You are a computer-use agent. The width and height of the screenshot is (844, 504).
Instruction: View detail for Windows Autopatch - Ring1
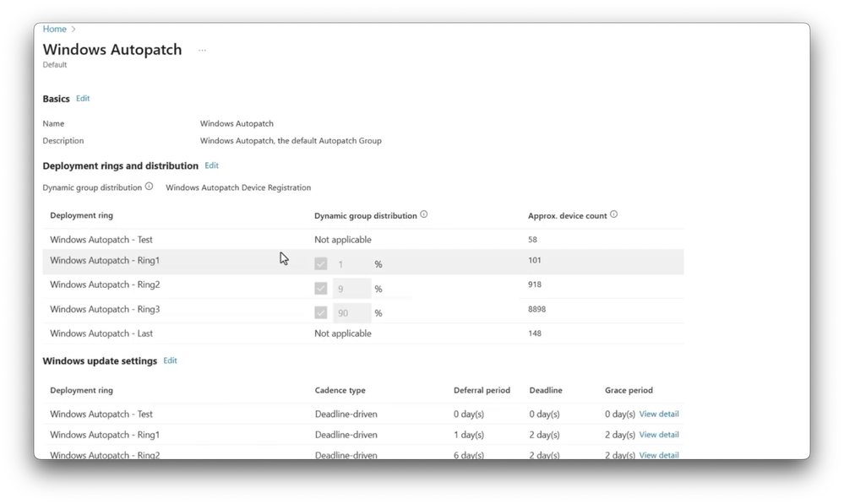tap(659, 435)
